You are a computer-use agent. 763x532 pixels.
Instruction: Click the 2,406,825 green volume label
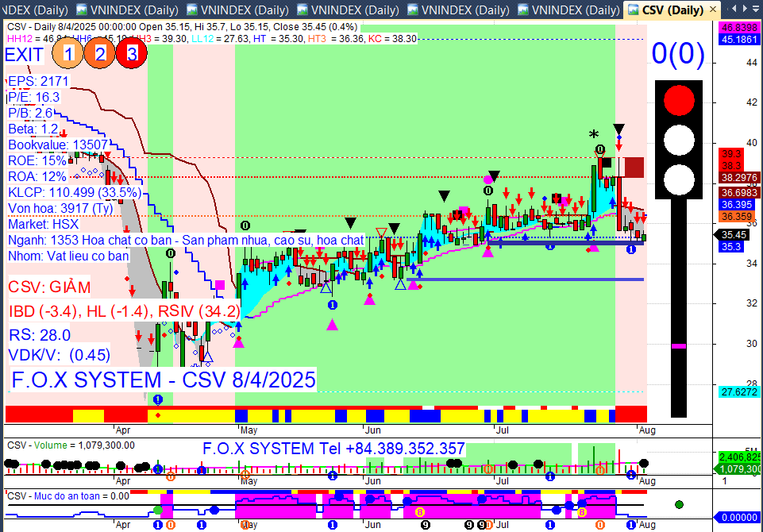point(740,457)
